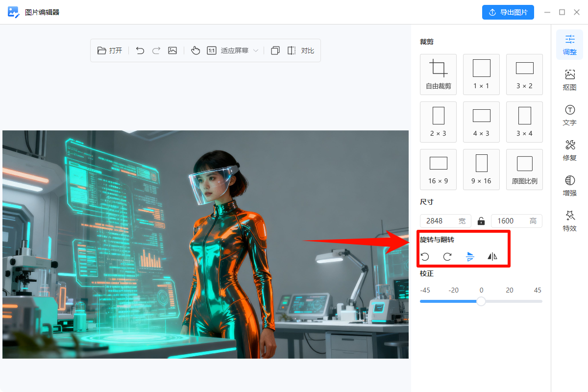Screen dimensions: 588x392
Task: Select the rotate left icon
Action: (x=425, y=256)
